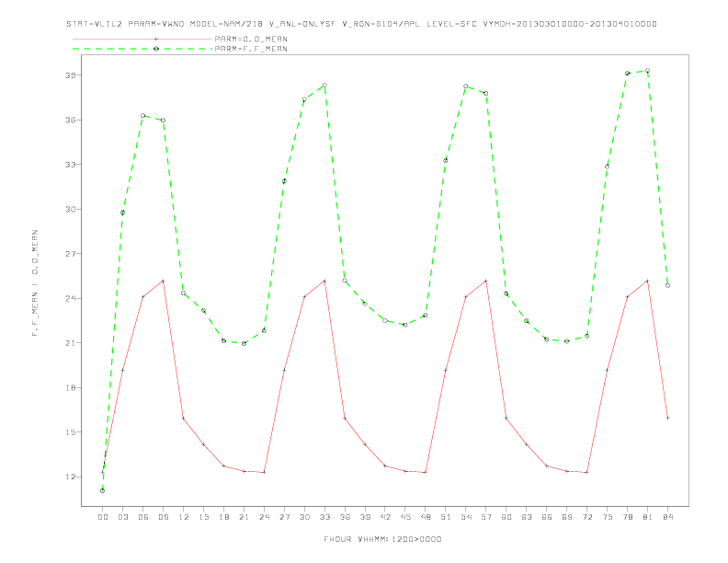The width and height of the screenshot is (728, 563).
Task: Click the x-axis tick label 27
Action: (x=284, y=517)
